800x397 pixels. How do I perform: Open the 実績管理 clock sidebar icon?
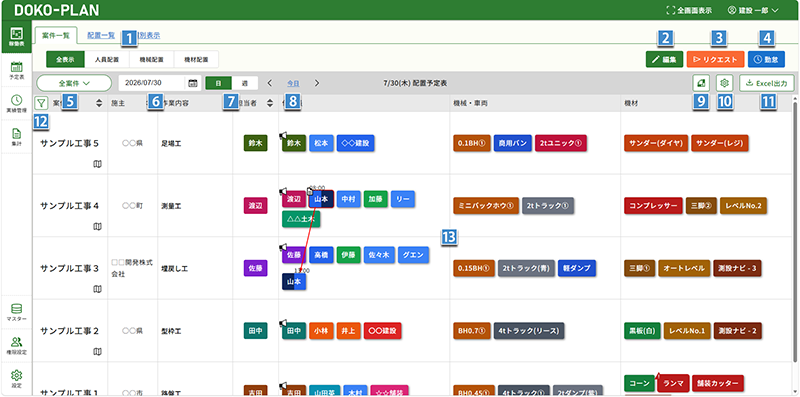16,103
